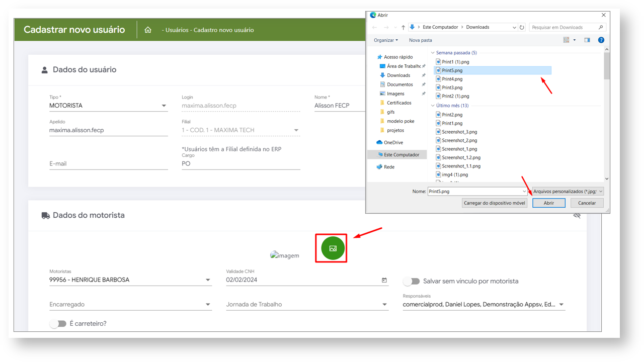Click the home icon in header
Screen dimensions: 644x362
click(x=148, y=30)
